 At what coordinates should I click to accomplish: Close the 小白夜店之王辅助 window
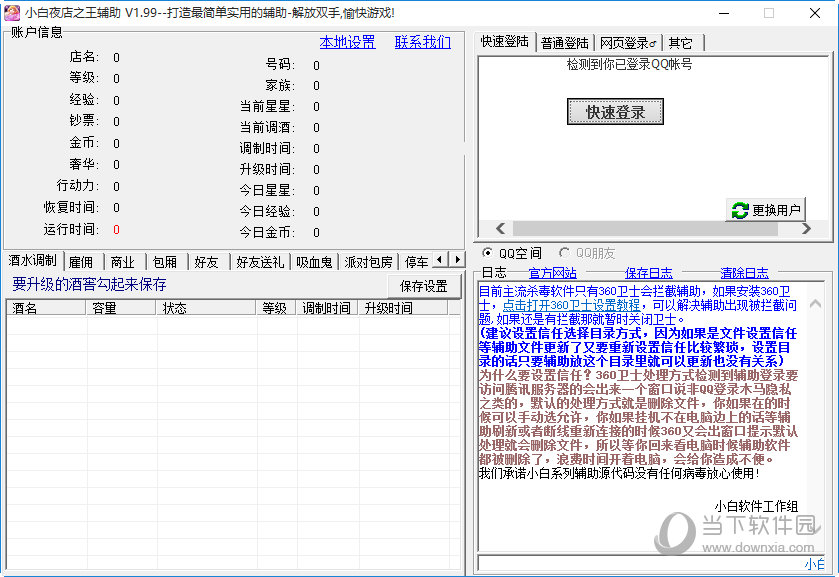tap(814, 13)
